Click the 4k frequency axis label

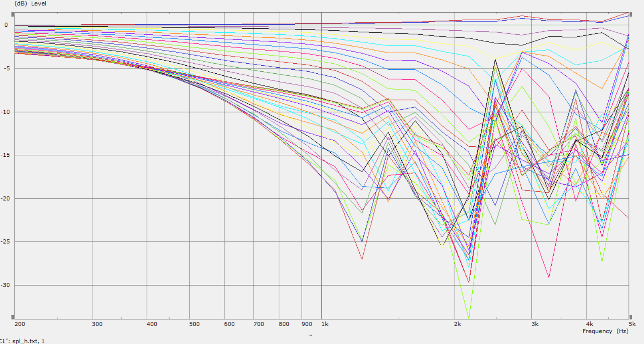[x=590, y=324]
